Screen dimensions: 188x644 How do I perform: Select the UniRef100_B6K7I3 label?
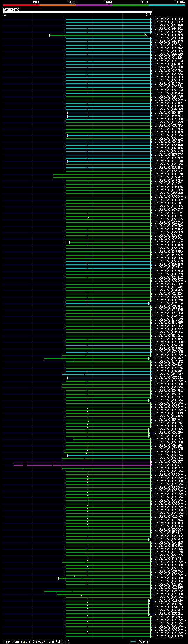(x=169, y=261)
